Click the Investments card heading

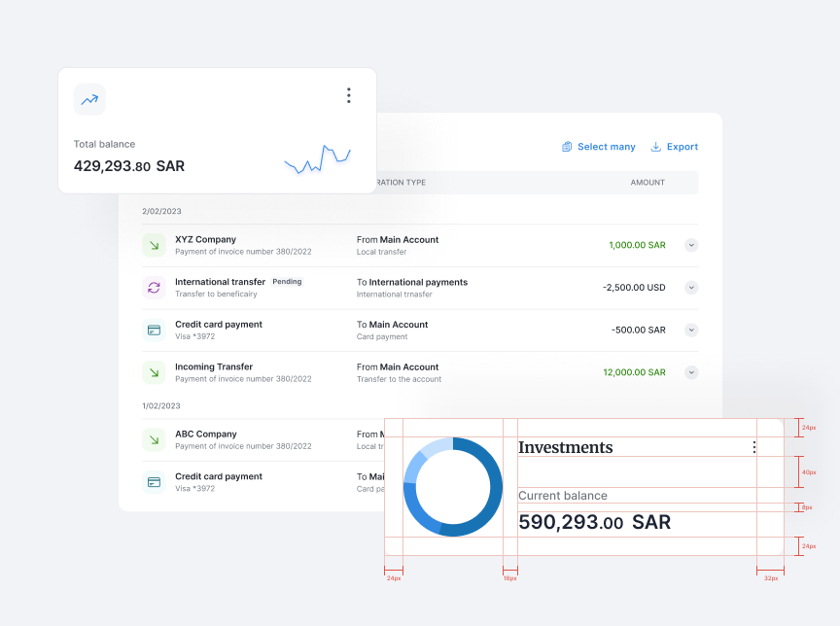(565, 447)
